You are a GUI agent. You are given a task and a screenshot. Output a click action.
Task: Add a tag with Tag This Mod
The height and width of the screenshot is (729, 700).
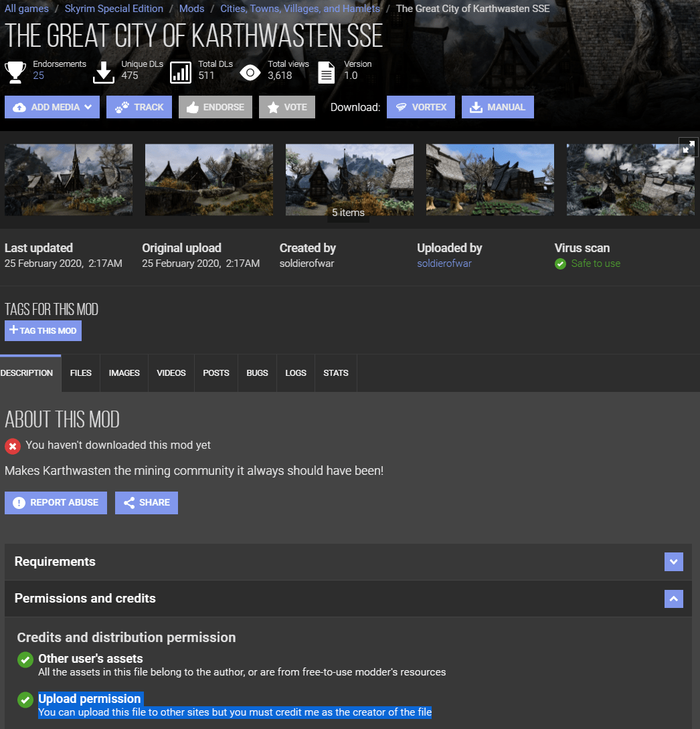click(43, 330)
